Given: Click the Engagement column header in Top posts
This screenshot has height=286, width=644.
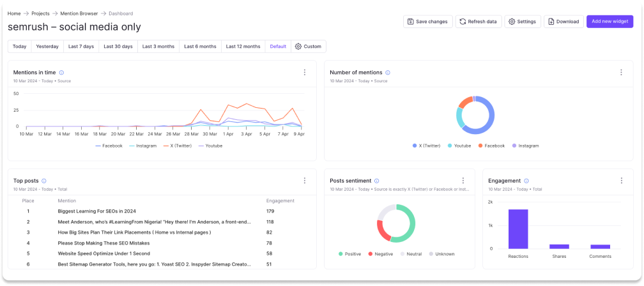Looking at the screenshot, I should point(280,200).
